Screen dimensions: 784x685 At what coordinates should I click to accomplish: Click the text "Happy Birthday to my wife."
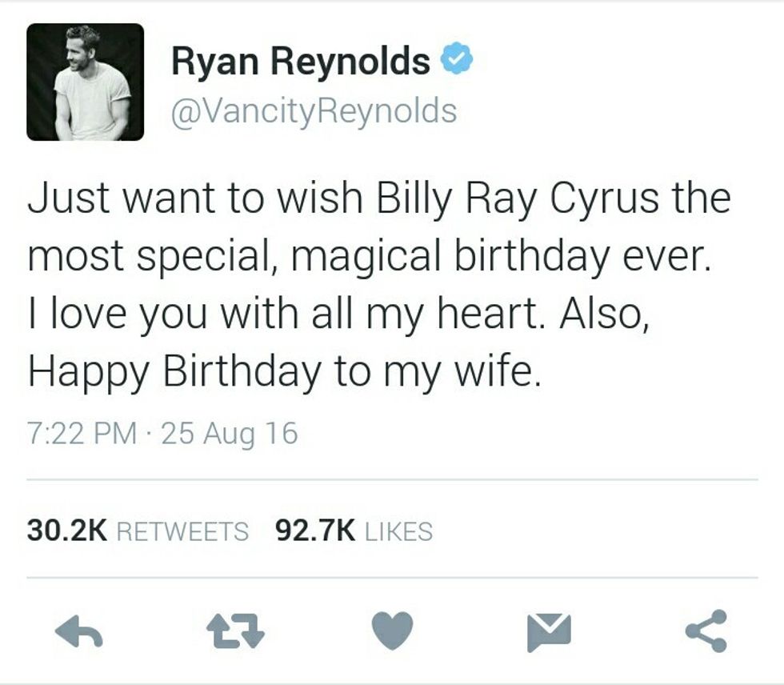click(x=285, y=373)
